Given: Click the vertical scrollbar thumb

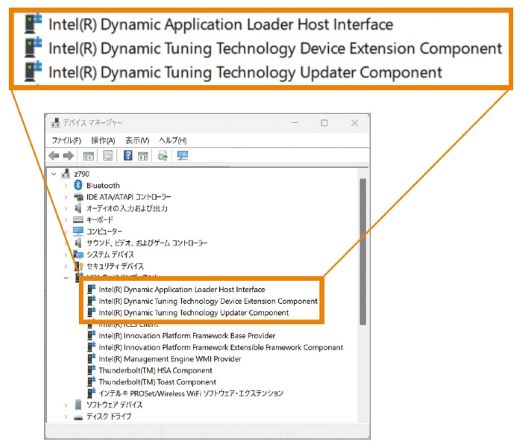Looking at the screenshot, I should pyautogui.click(x=363, y=252).
